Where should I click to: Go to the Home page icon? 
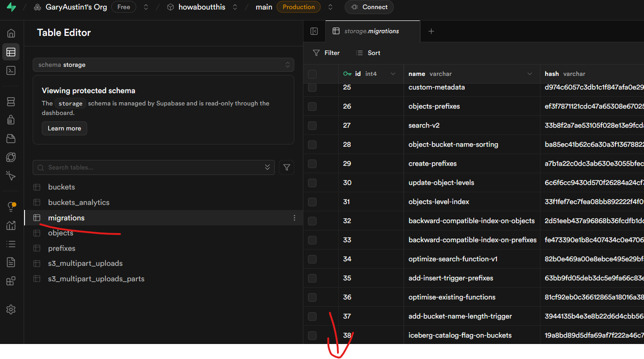coord(11,33)
